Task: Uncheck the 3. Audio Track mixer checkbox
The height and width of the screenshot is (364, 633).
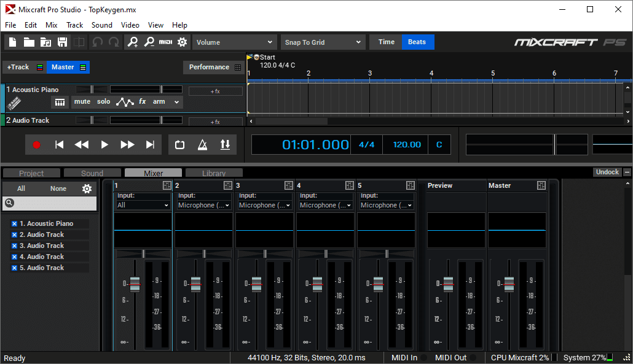Action: click(x=14, y=246)
